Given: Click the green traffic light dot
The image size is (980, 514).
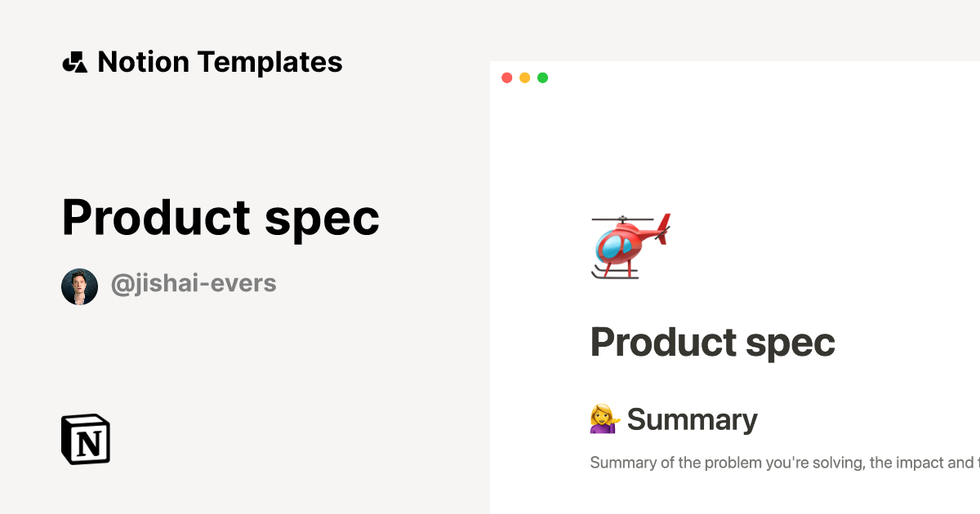Looking at the screenshot, I should pyautogui.click(x=542, y=78).
